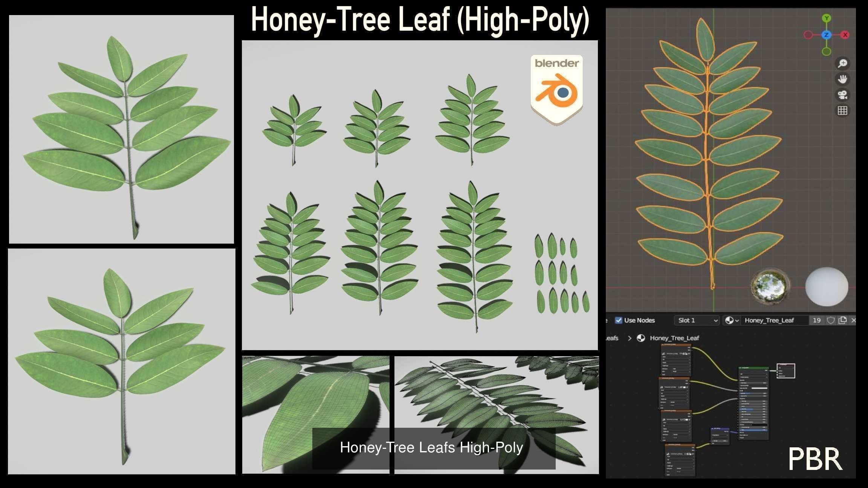Click the Honey-Tree Leafs High-Poly caption
The width and height of the screenshot is (868, 488).
tap(431, 447)
